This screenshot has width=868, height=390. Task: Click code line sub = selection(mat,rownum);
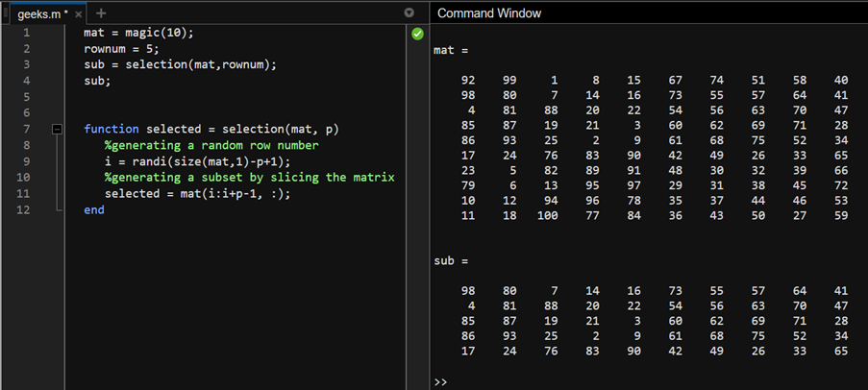[x=180, y=64]
